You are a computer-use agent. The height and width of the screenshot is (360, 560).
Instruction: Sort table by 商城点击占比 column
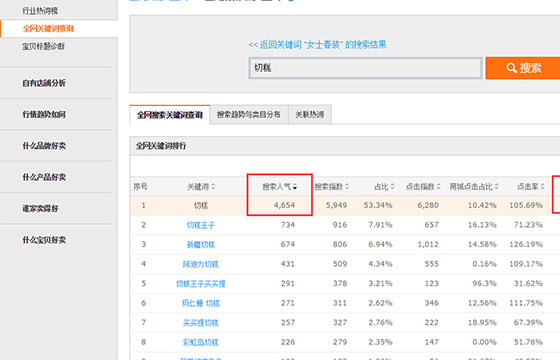point(474,186)
